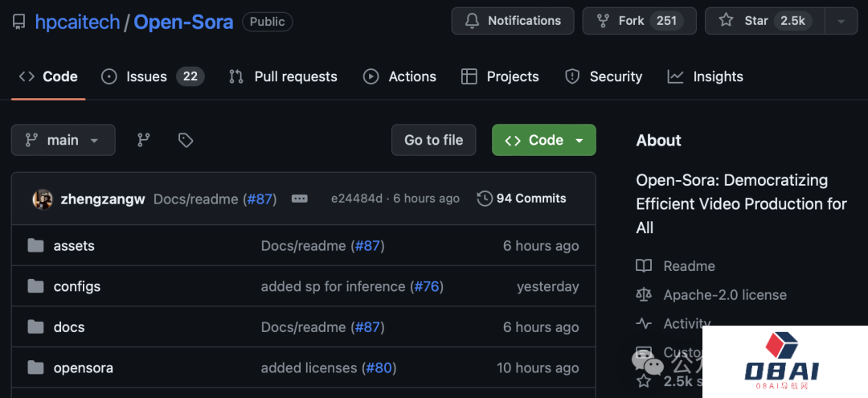Click the folder icon for docs

click(36, 326)
